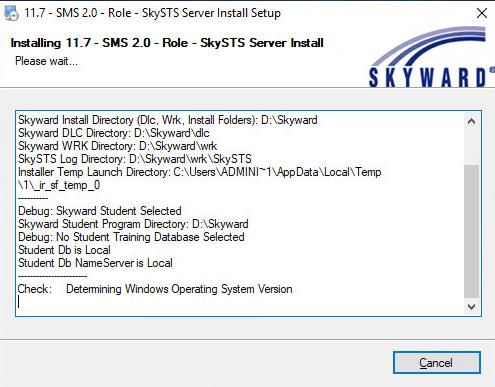Click 'Debug: No Student Training Database Selected' line
This screenshot has height=387, width=495.
(x=131, y=237)
